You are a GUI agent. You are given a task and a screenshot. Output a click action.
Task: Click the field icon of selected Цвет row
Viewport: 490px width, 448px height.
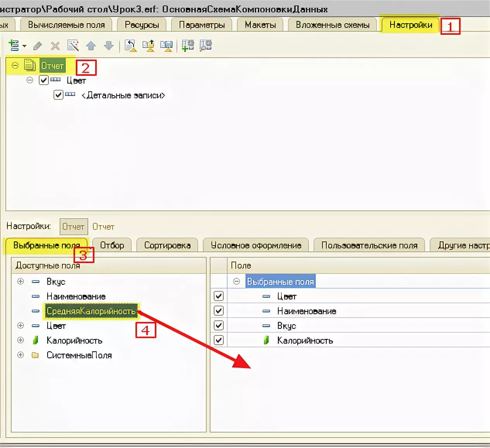click(x=266, y=296)
